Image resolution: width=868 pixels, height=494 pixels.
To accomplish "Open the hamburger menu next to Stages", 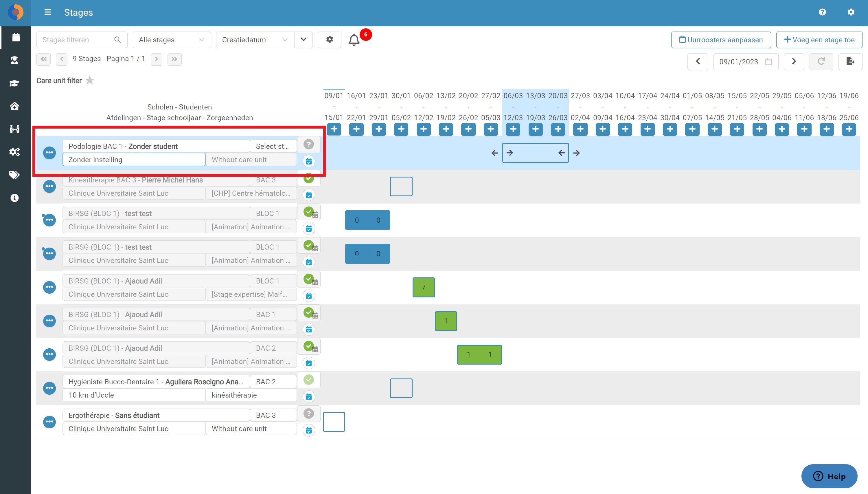I will coord(48,12).
